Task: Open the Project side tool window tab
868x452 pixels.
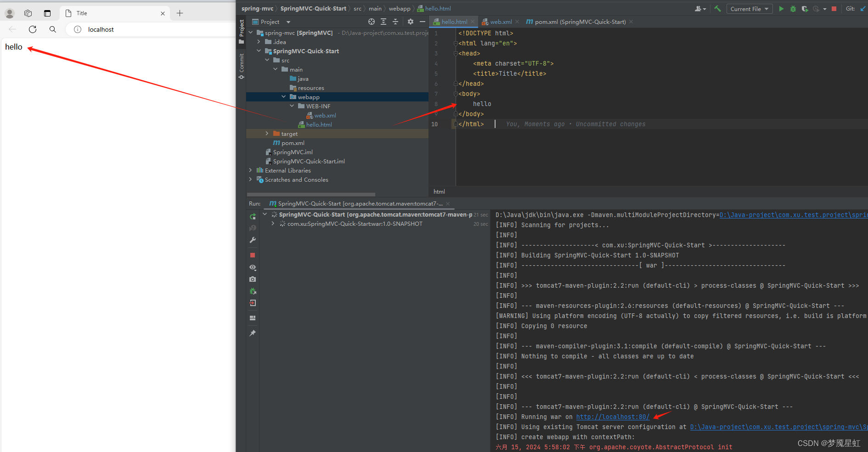Action: coord(242,32)
